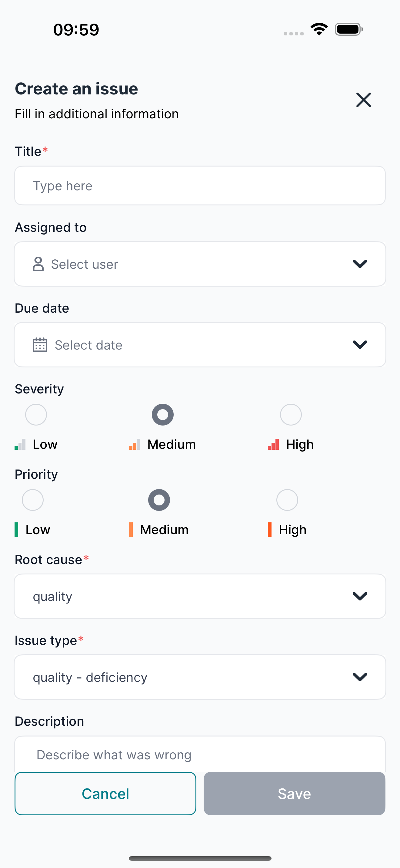Open the Select user dropdown
The height and width of the screenshot is (868, 400).
coord(200,264)
